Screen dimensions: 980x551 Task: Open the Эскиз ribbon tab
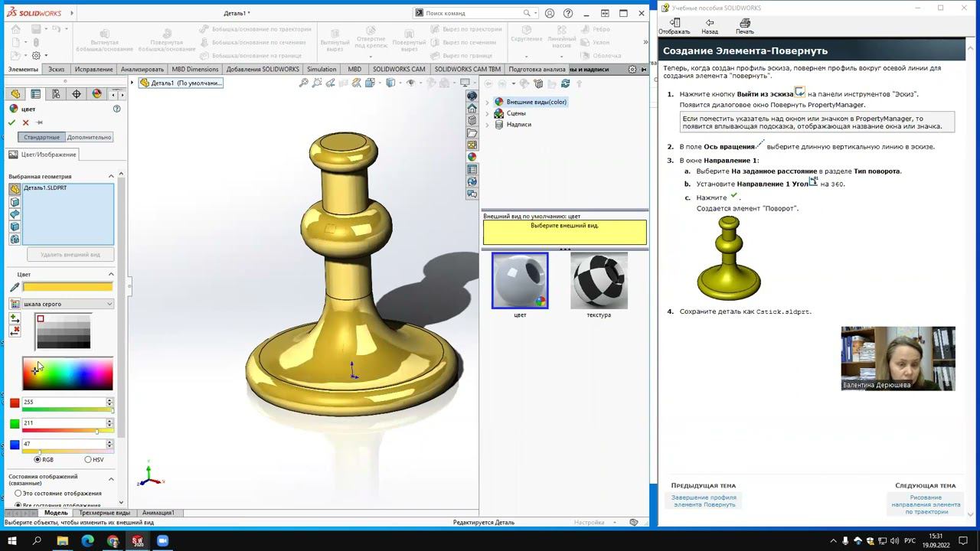[x=56, y=69]
